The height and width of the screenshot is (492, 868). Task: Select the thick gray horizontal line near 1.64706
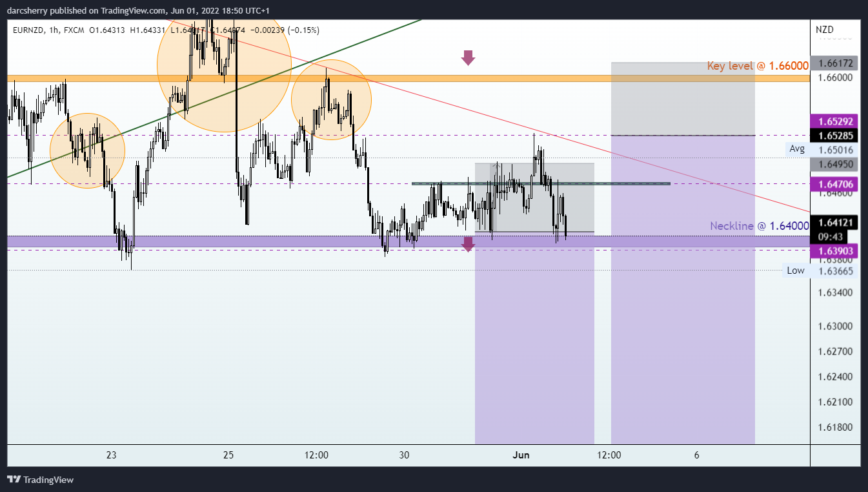541,183
